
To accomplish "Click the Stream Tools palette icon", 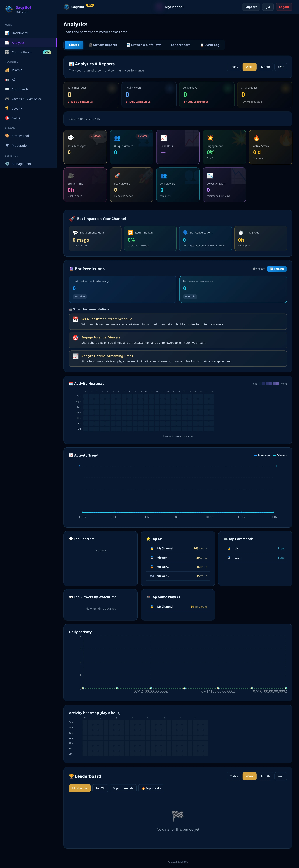I will click(x=7, y=136).
